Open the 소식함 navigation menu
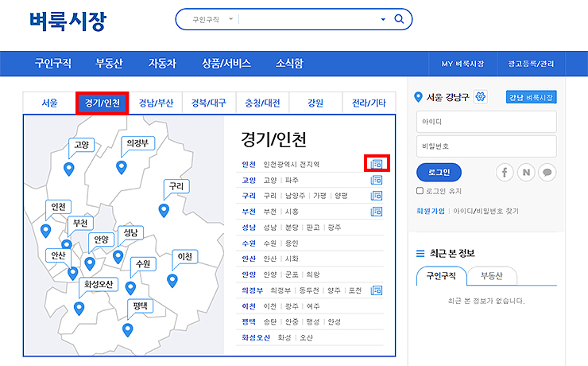The image size is (588, 366). [x=289, y=63]
